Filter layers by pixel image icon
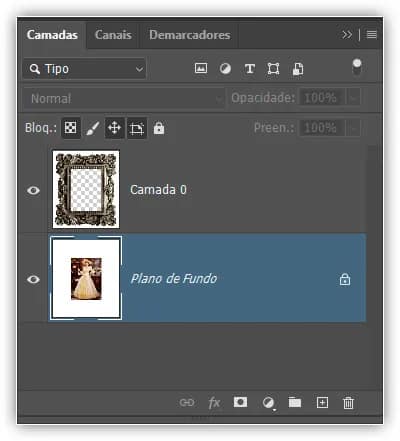Image resolution: width=400 pixels, height=441 pixels. (201, 68)
